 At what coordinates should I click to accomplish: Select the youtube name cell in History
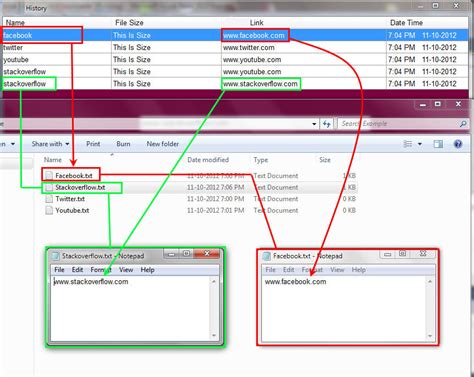(57, 60)
